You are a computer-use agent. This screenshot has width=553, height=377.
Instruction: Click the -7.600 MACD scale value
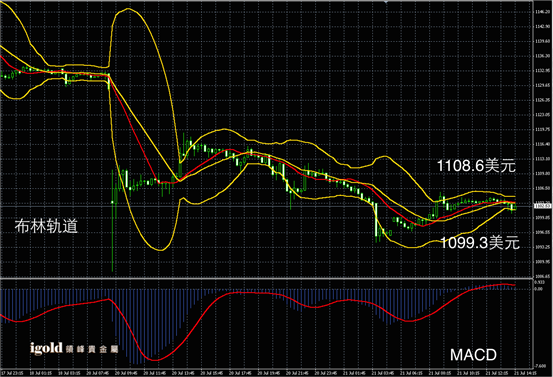(x=541, y=366)
